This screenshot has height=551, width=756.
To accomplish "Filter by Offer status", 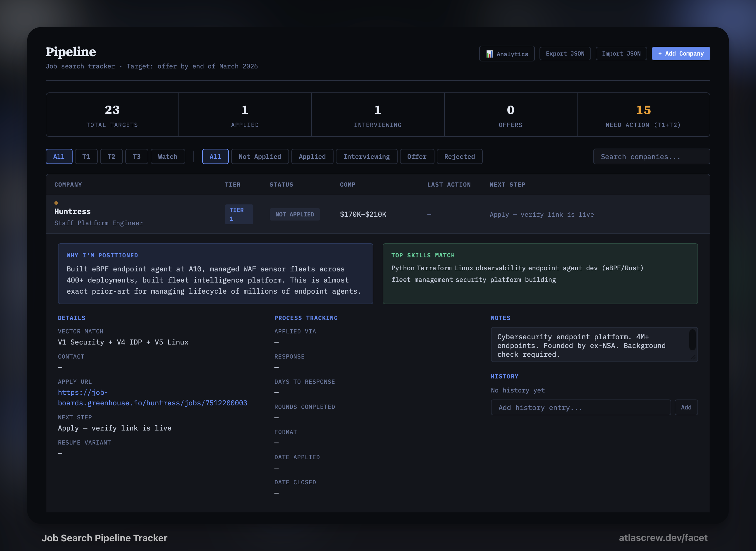I will pyautogui.click(x=416, y=156).
